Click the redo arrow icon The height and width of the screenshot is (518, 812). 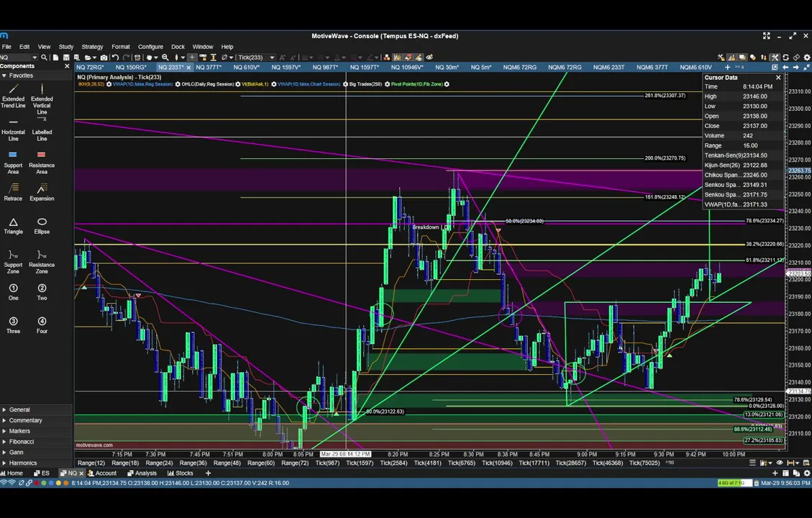(x=126, y=58)
